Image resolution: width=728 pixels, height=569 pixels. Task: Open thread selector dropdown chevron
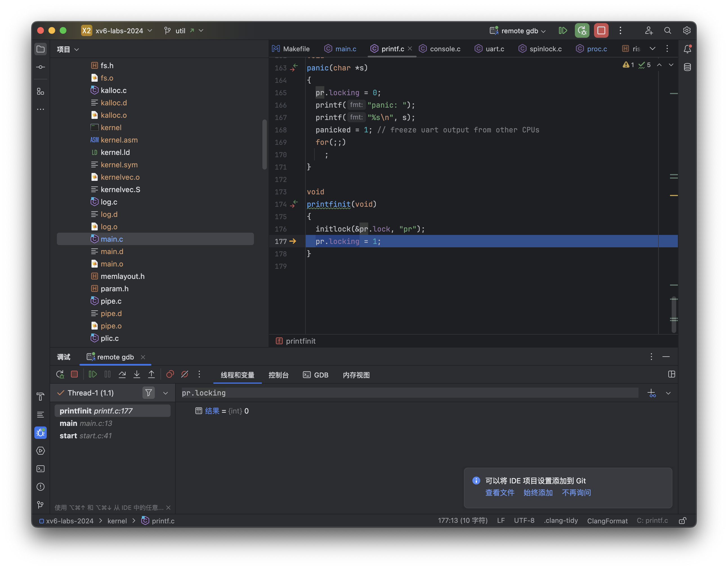[x=165, y=393]
